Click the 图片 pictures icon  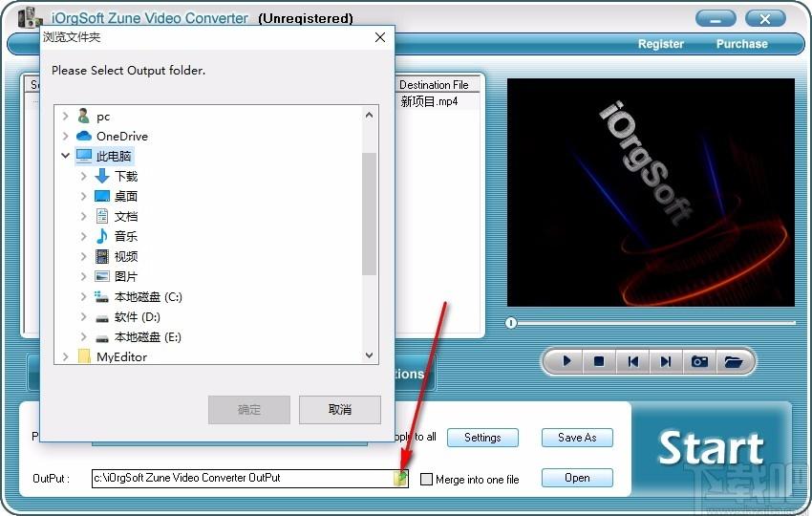point(102,276)
